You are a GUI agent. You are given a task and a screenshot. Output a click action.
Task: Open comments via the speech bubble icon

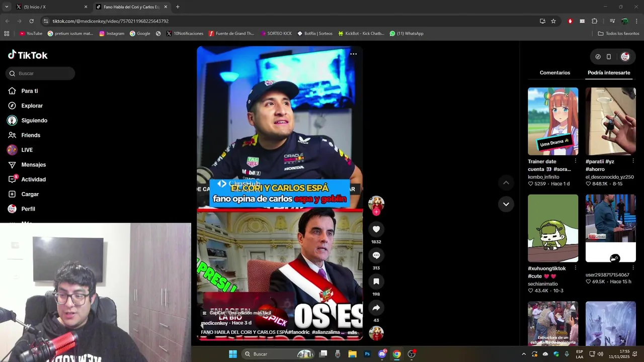[x=376, y=255]
